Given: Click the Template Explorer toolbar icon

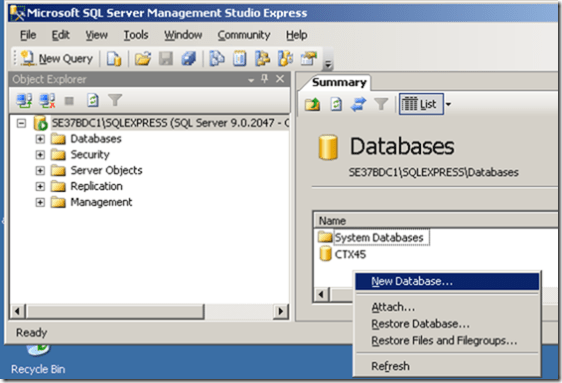Looking at the screenshot, I should (285, 58).
